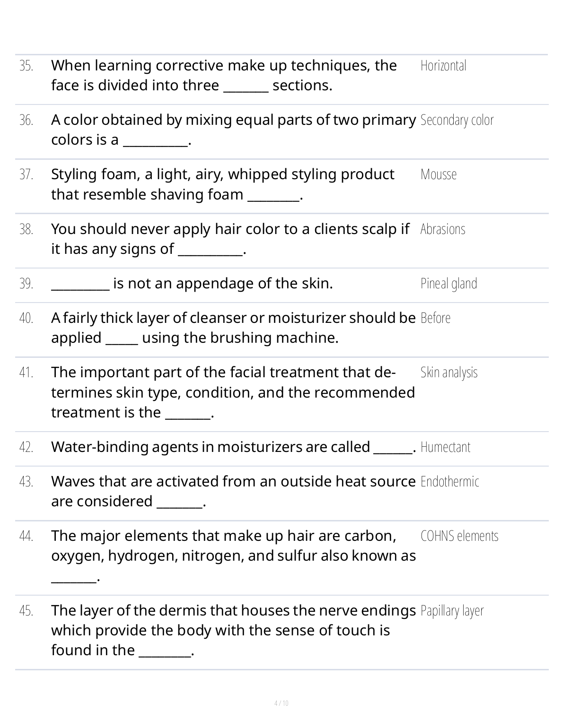Click the "Pineal gland" answer
The image size is (563, 728).
(449, 284)
